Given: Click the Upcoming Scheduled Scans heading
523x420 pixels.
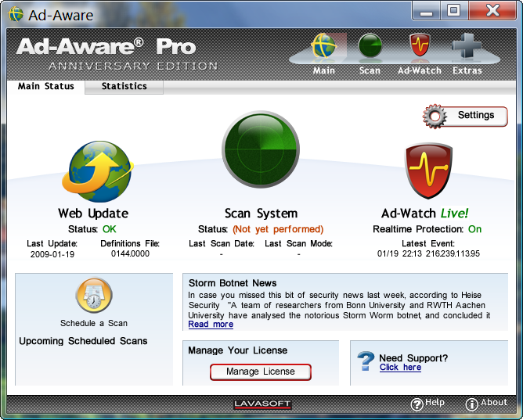Looking at the screenshot, I should [83, 341].
